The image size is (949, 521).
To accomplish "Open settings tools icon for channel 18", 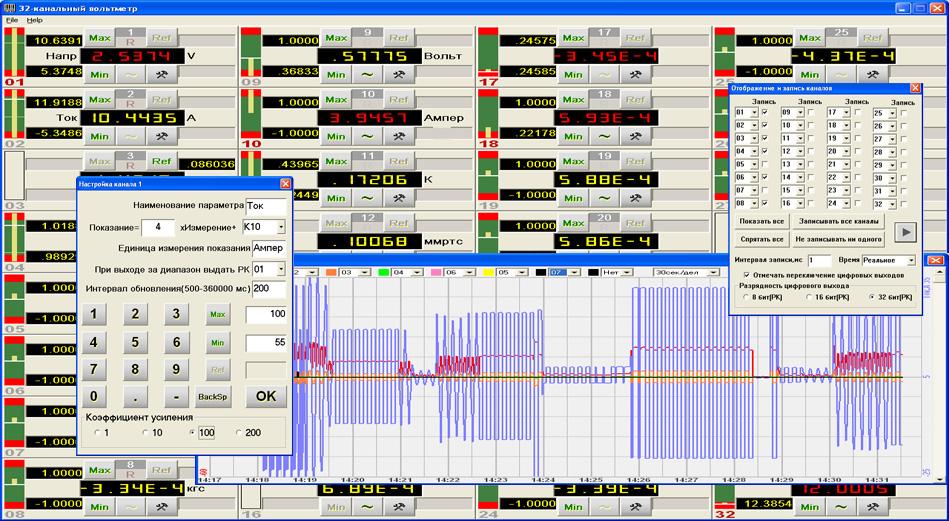I will click(x=635, y=137).
